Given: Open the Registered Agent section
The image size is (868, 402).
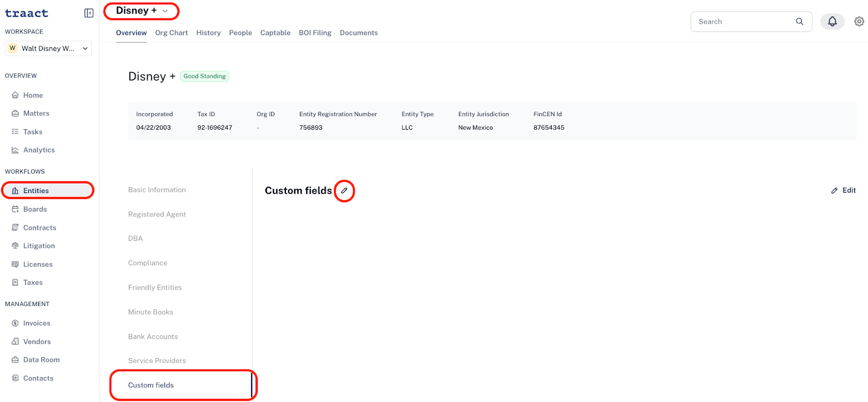Looking at the screenshot, I should pos(157,214).
